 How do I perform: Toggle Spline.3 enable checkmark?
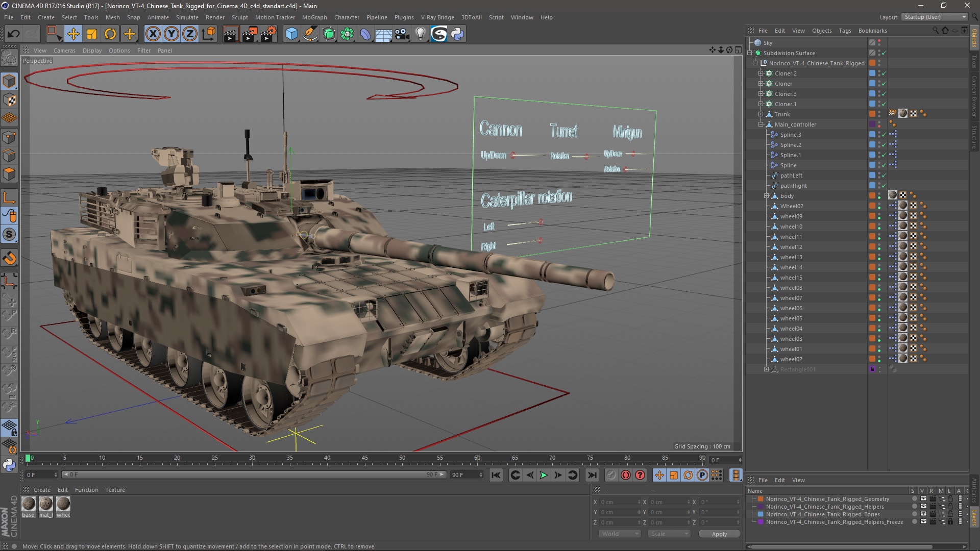[x=884, y=135]
